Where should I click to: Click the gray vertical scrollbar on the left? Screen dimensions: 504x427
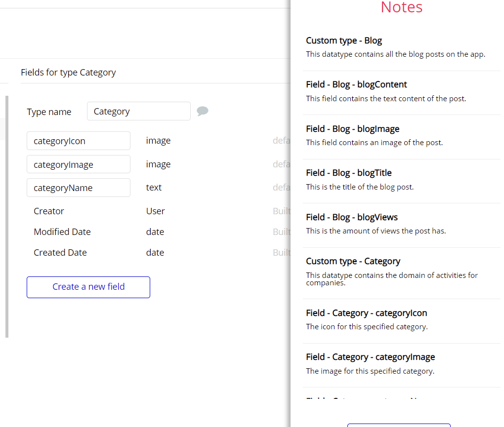pos(6,216)
